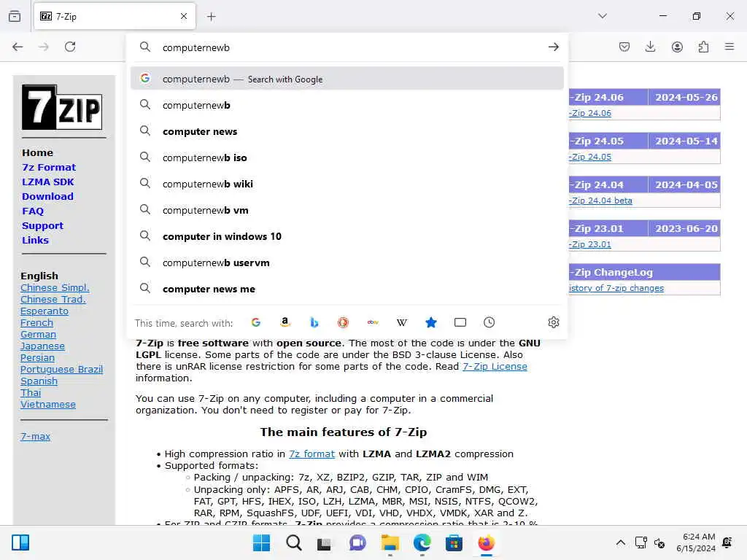Switch language to Chinese Simpl.
Image resolution: width=747 pixels, height=560 pixels.
pyautogui.click(x=55, y=287)
